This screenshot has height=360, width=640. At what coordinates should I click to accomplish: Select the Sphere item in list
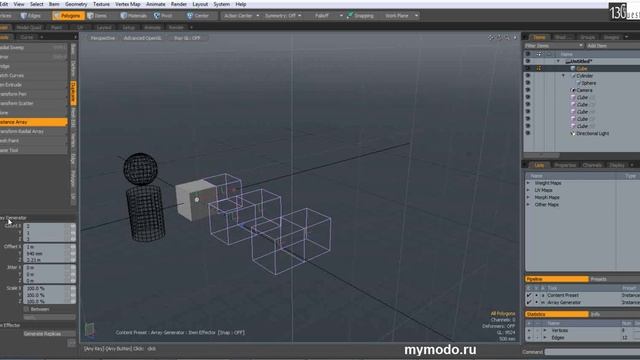(589, 83)
